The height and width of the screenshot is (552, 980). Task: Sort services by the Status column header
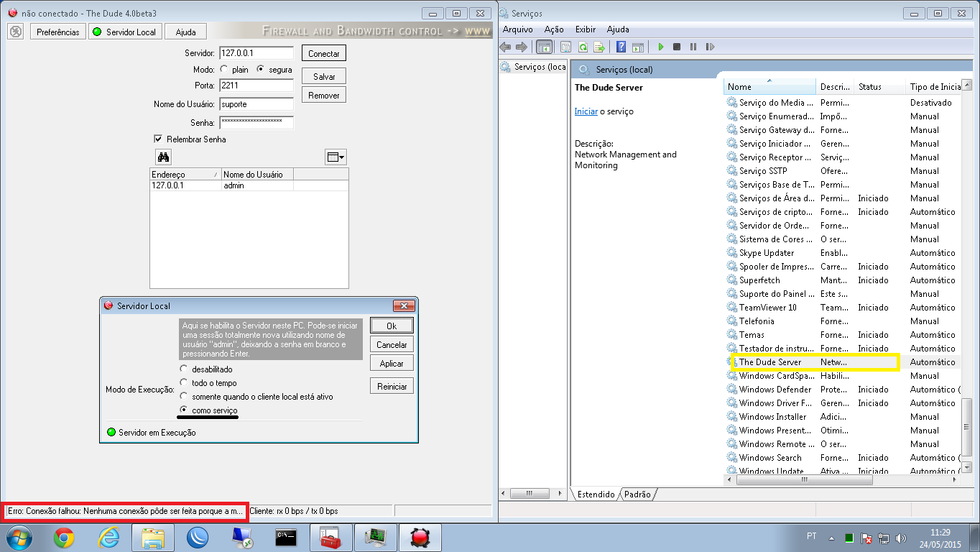880,87
